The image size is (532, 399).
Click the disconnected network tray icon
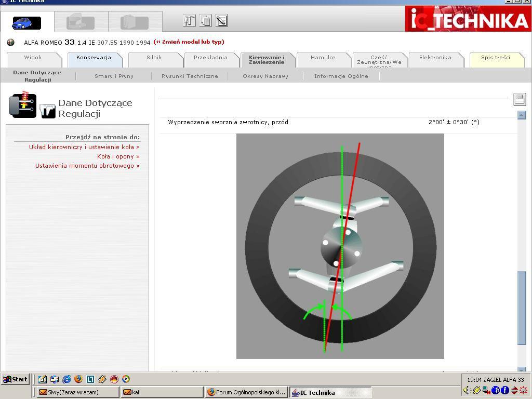(486, 390)
